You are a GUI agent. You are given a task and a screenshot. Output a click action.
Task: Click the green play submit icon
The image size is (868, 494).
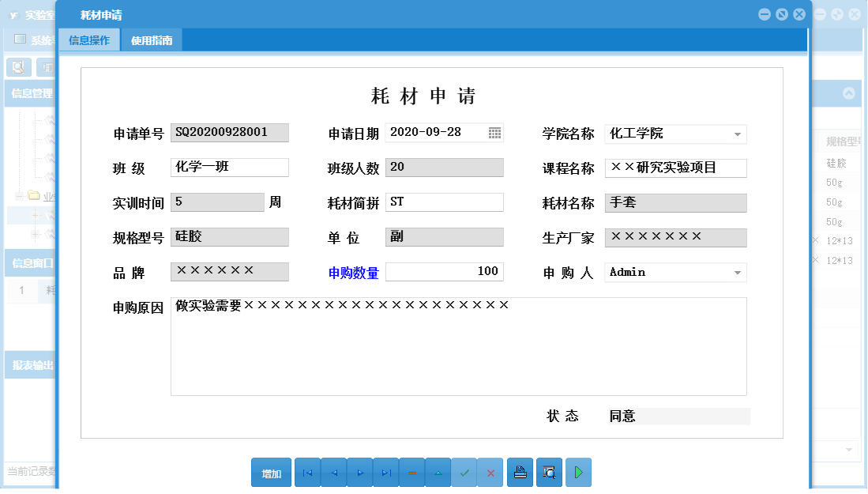point(577,472)
